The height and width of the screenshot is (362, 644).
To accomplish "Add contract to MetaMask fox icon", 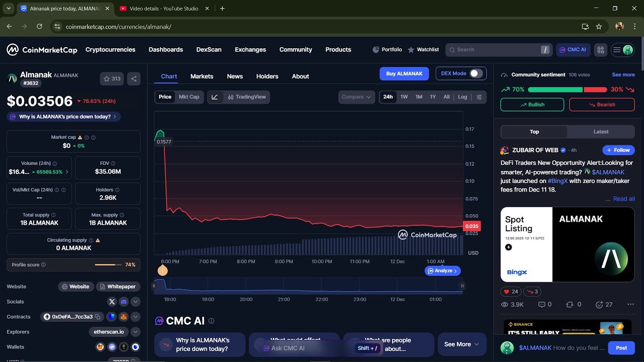I will (x=123, y=317).
